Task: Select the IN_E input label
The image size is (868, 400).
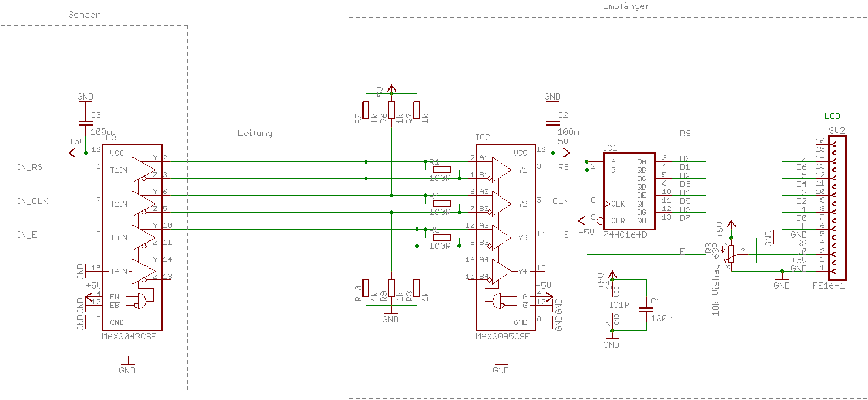Action: click(x=27, y=235)
